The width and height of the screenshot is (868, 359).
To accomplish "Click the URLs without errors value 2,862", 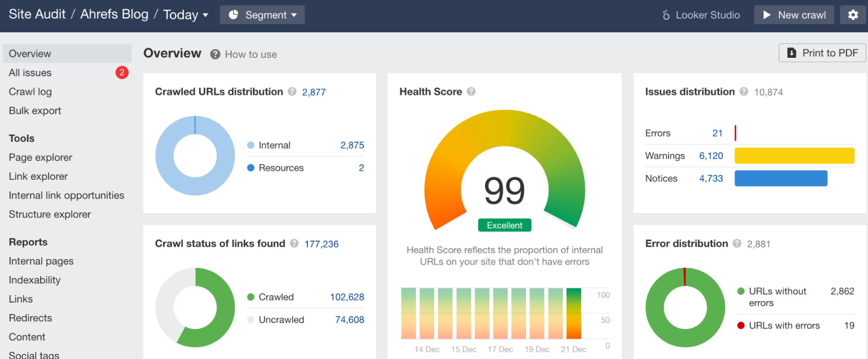I will pos(842,291).
